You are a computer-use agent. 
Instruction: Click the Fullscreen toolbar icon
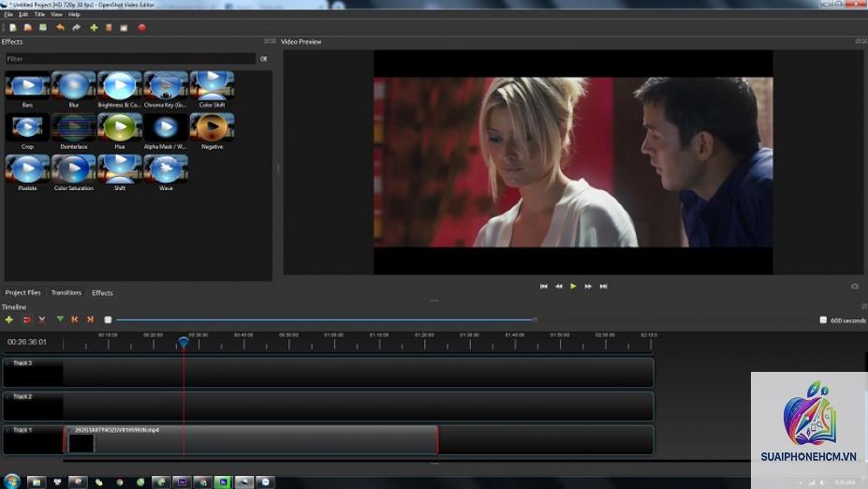[x=124, y=28]
